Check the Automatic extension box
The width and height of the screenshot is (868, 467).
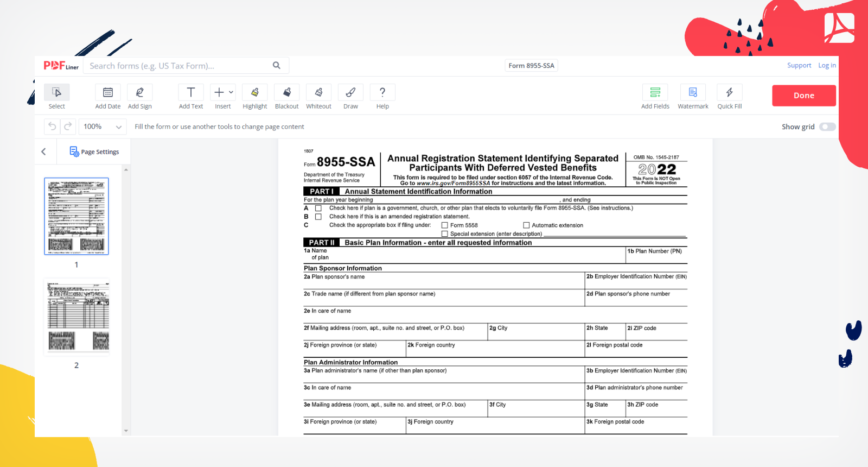coord(526,225)
